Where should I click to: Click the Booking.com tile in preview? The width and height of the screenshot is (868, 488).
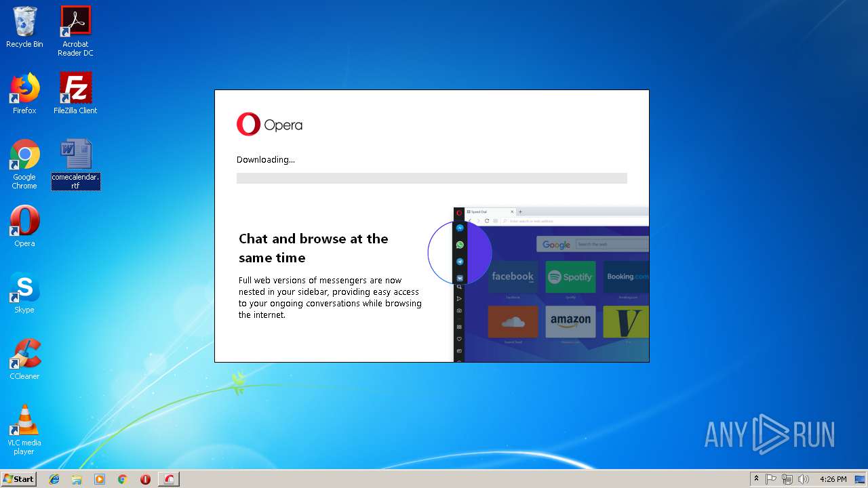(626, 277)
